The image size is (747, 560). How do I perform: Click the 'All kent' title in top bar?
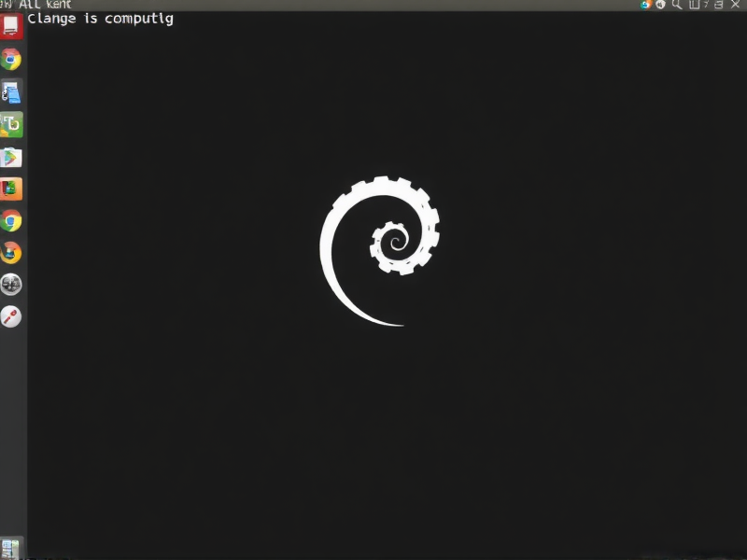pyautogui.click(x=44, y=5)
